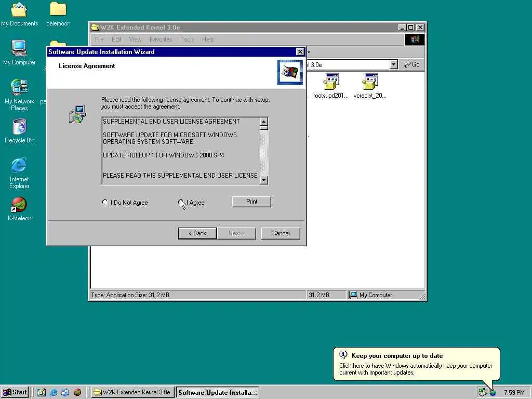
Task: Open the File menu in Explorer window
Action: 99,39
